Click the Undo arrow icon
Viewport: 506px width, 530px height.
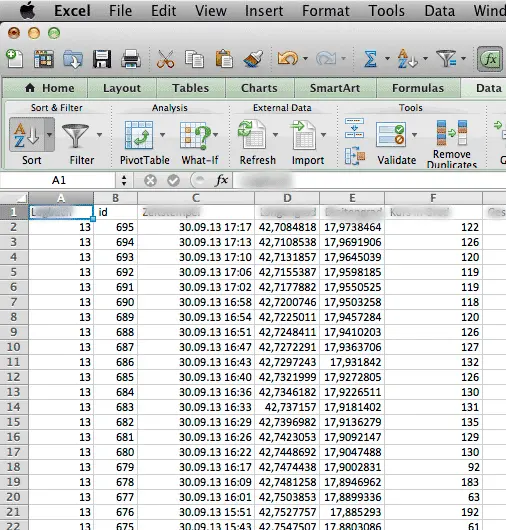click(288, 58)
